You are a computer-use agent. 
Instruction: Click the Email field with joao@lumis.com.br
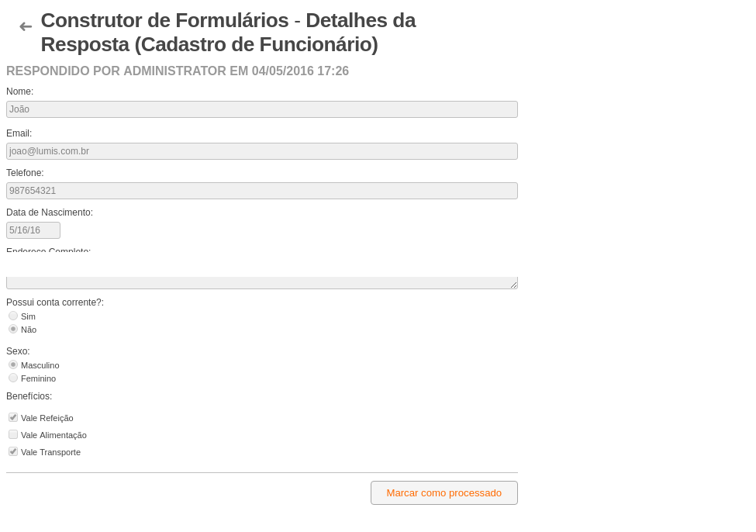(x=262, y=151)
